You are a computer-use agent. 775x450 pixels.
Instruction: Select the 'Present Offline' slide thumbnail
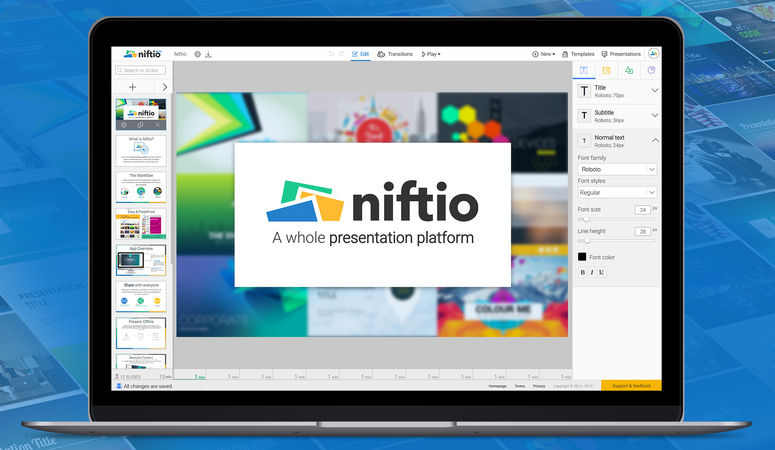pyautogui.click(x=141, y=333)
